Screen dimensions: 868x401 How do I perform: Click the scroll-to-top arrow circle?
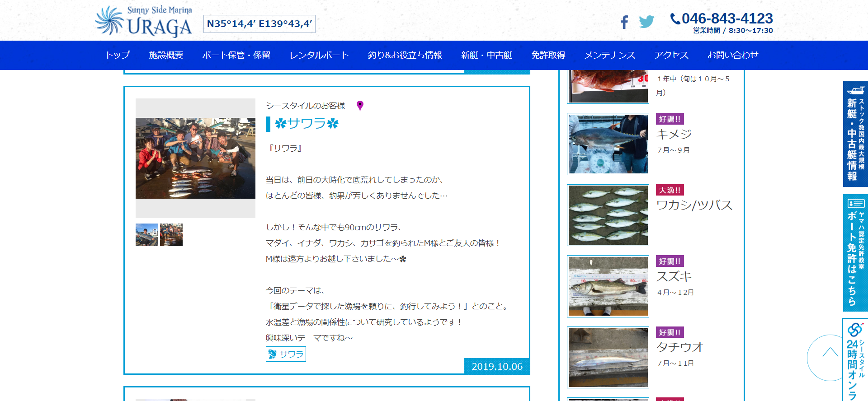[x=830, y=358]
